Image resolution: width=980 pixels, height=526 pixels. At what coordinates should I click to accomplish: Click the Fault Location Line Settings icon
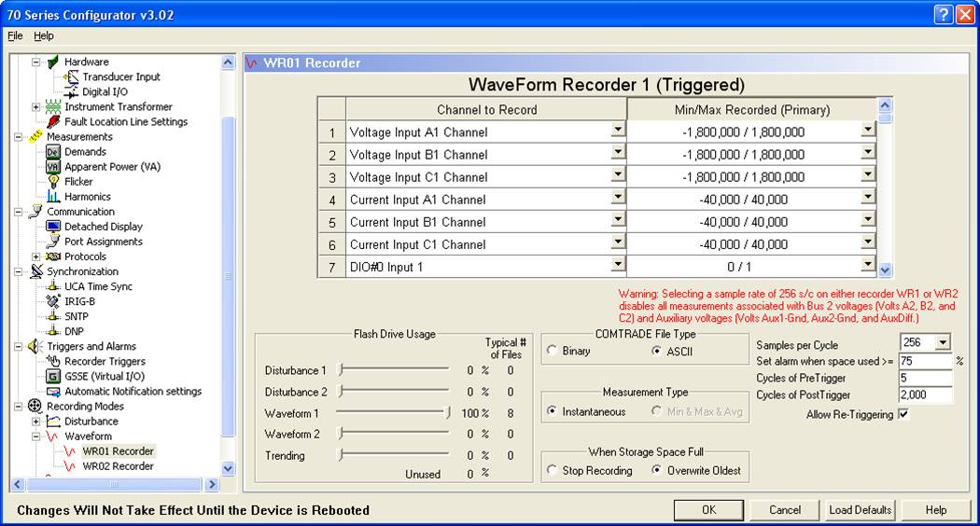pyautogui.click(x=54, y=122)
